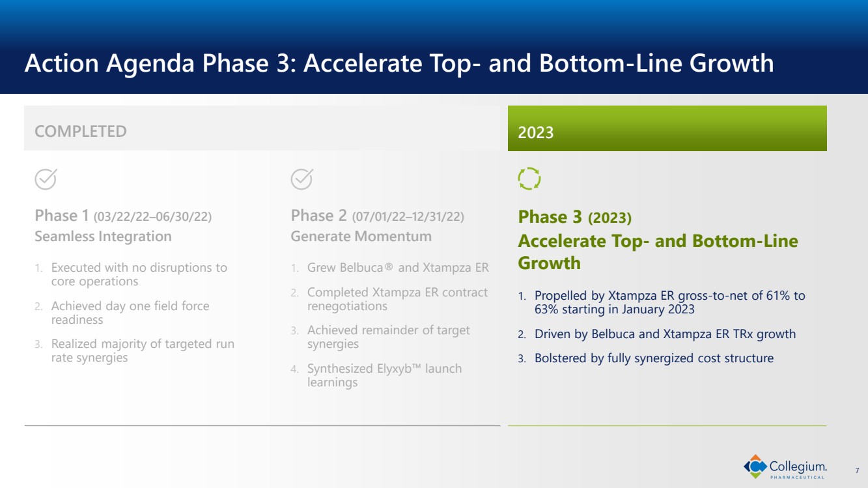This screenshot has width=868, height=488.
Task: Select the 'Synthesized Elyxyb launch learnings' item
Action: (x=384, y=375)
